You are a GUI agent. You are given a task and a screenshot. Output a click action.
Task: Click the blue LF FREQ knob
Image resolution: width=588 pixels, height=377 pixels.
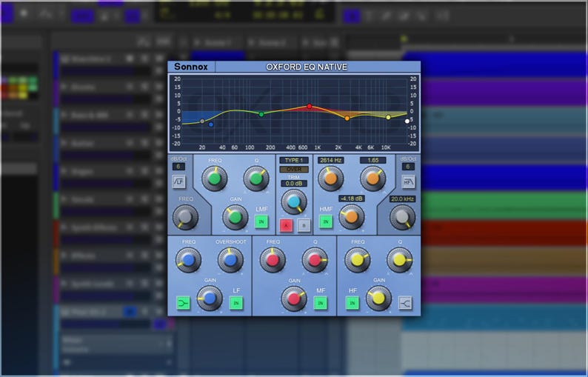click(188, 259)
